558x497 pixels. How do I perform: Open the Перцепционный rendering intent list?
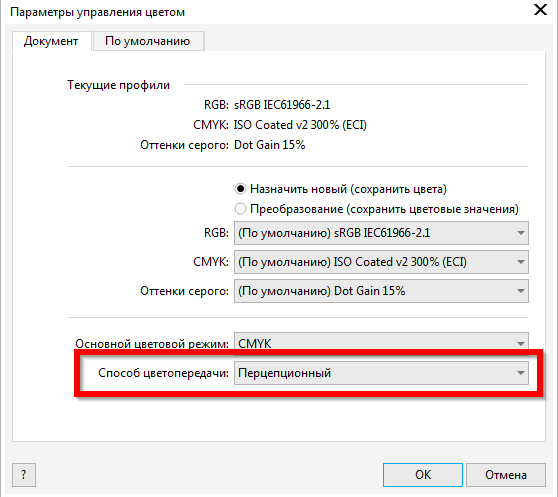pos(381,373)
